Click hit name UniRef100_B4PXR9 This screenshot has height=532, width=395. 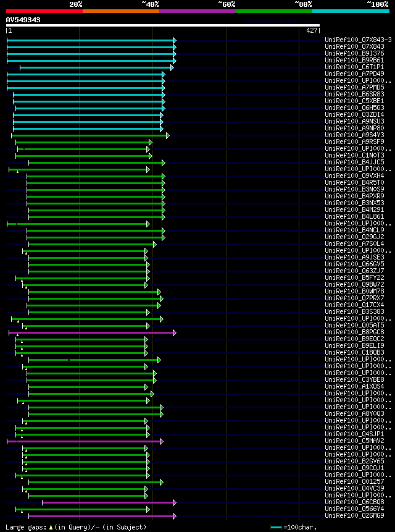coord(354,196)
